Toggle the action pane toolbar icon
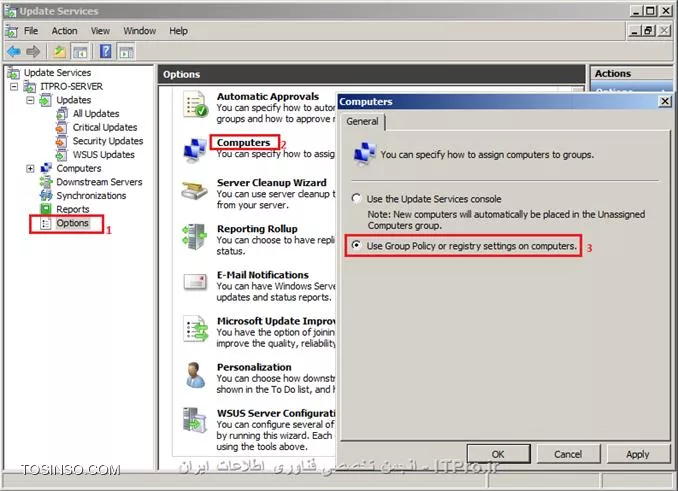 (126, 52)
